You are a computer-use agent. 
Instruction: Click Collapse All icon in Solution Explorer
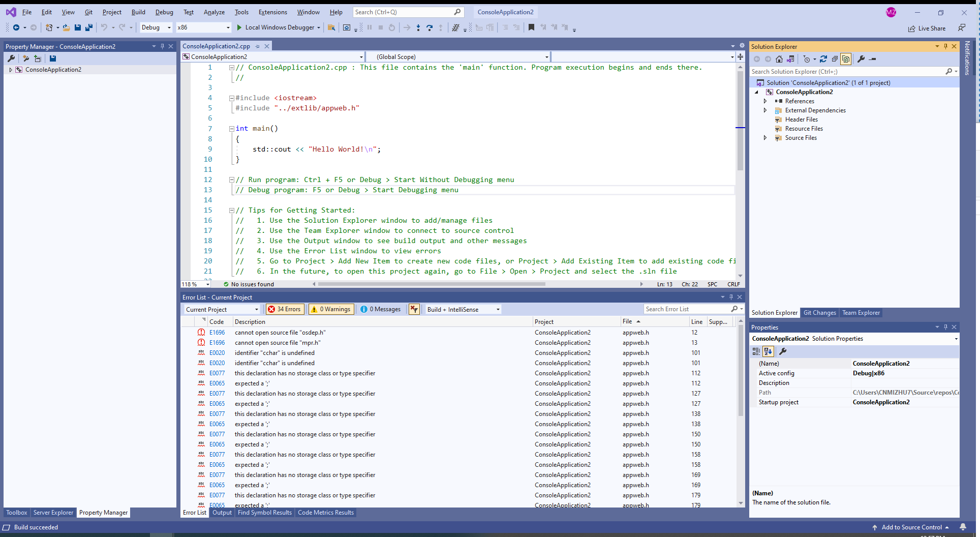pos(835,59)
